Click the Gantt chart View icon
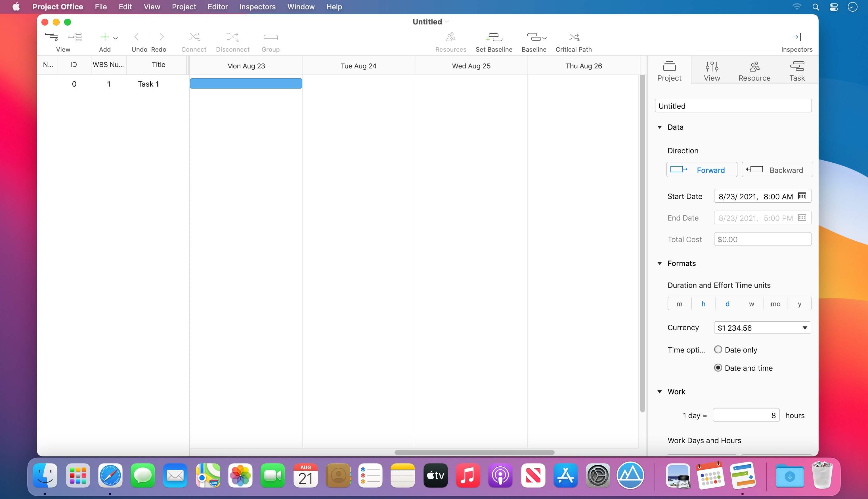The height and width of the screenshot is (499, 868). point(52,37)
